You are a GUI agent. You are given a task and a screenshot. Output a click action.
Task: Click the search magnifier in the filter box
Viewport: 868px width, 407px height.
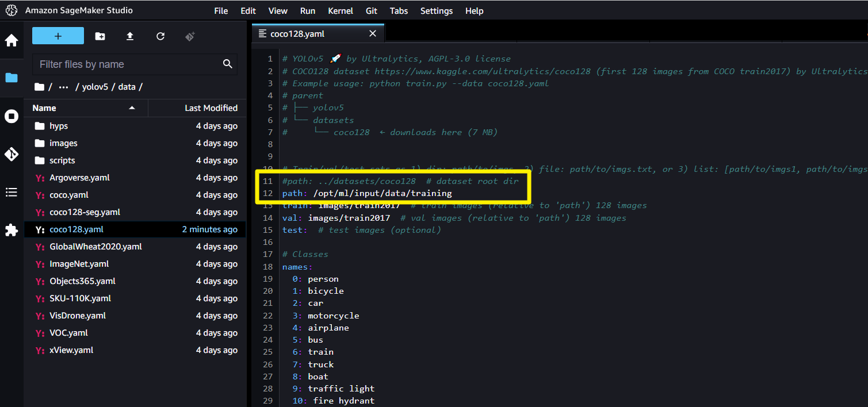click(228, 64)
